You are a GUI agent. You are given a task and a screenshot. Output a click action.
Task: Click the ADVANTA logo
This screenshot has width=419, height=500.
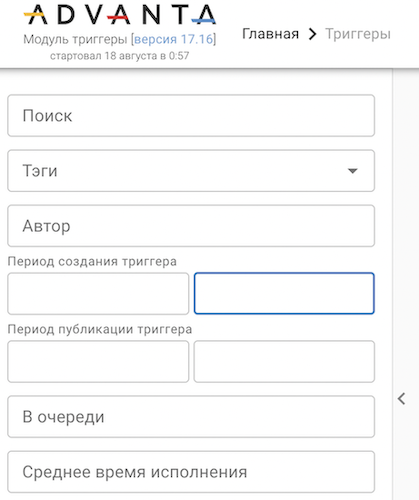tap(120, 15)
